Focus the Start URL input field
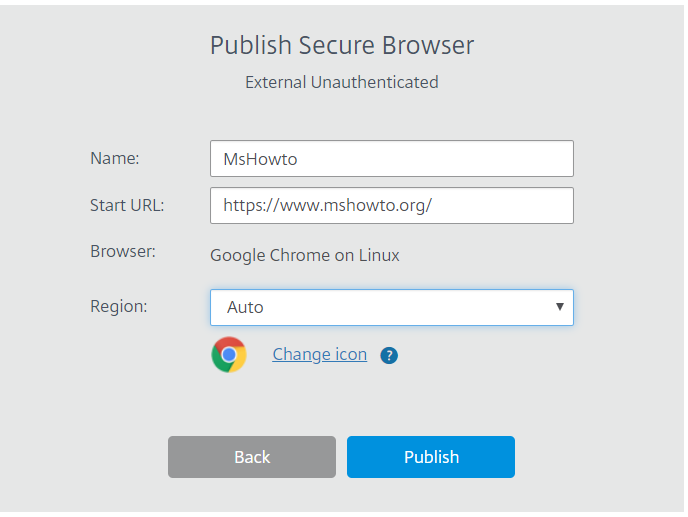This screenshot has width=688, height=517. tap(392, 205)
